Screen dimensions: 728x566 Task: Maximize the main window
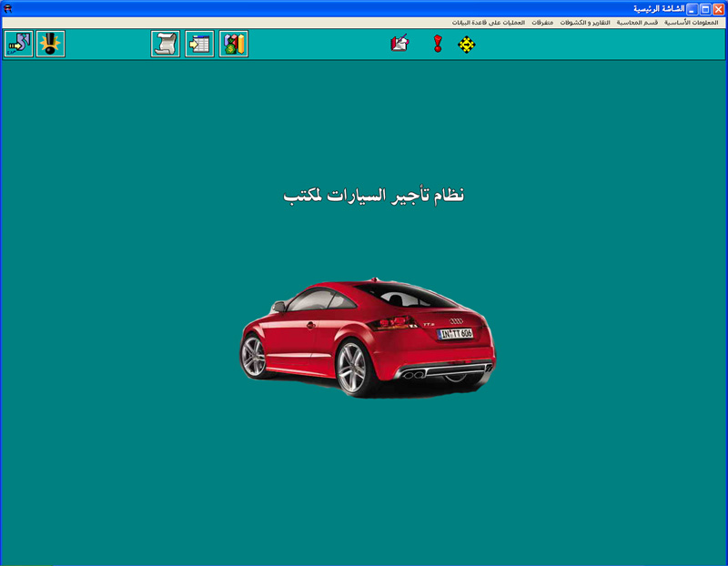pos(704,8)
